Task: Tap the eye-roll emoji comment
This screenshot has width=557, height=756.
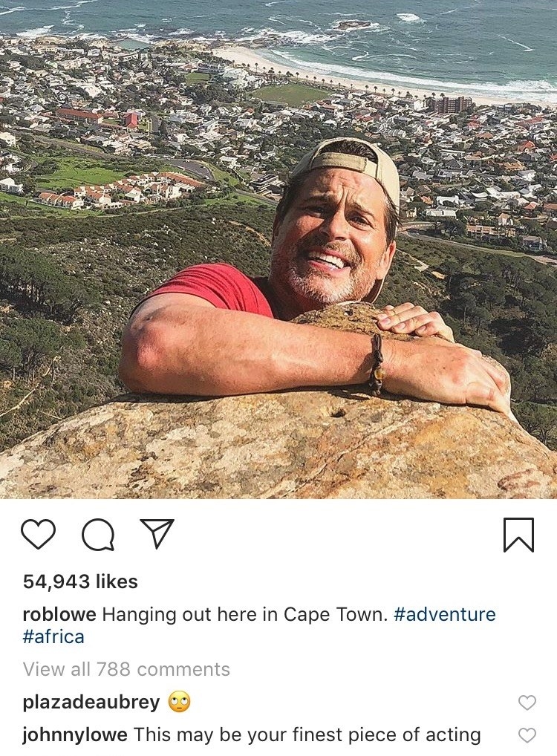Action: click(179, 702)
